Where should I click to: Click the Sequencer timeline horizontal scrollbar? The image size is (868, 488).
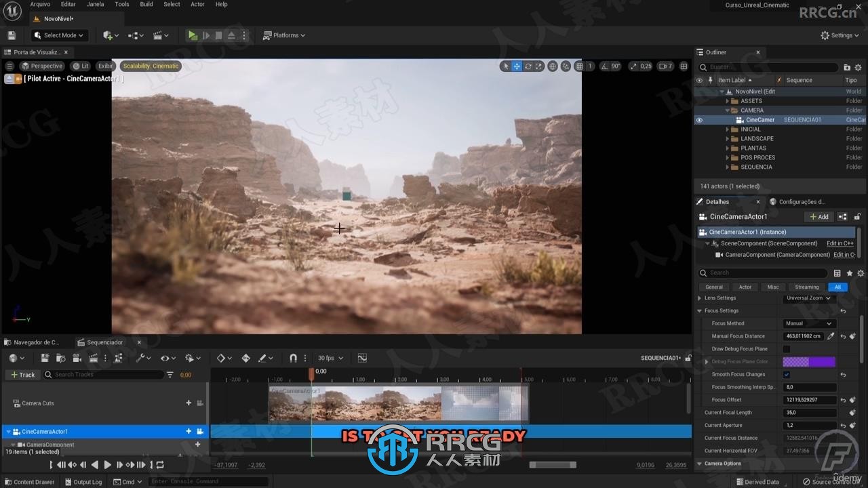(553, 465)
